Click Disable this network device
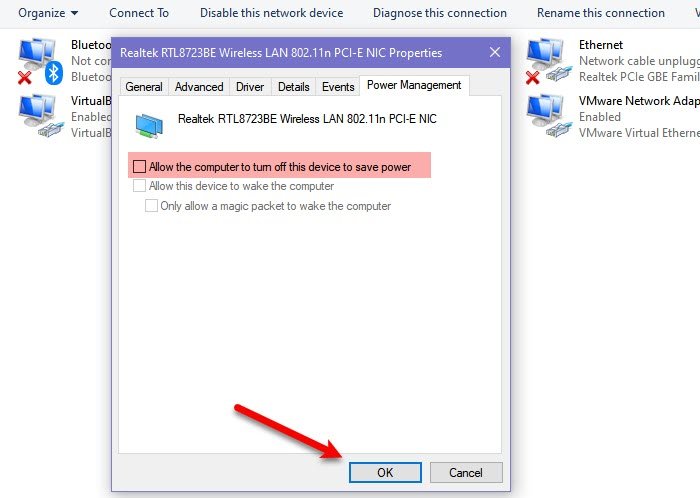 (271, 13)
